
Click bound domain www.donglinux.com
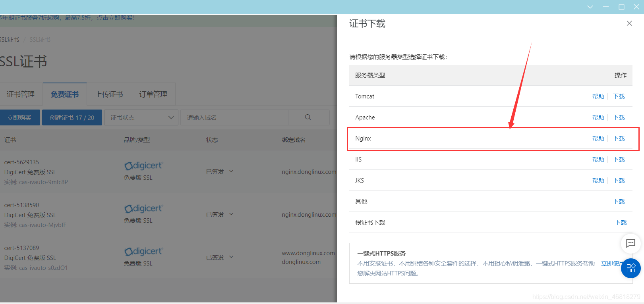(308, 253)
